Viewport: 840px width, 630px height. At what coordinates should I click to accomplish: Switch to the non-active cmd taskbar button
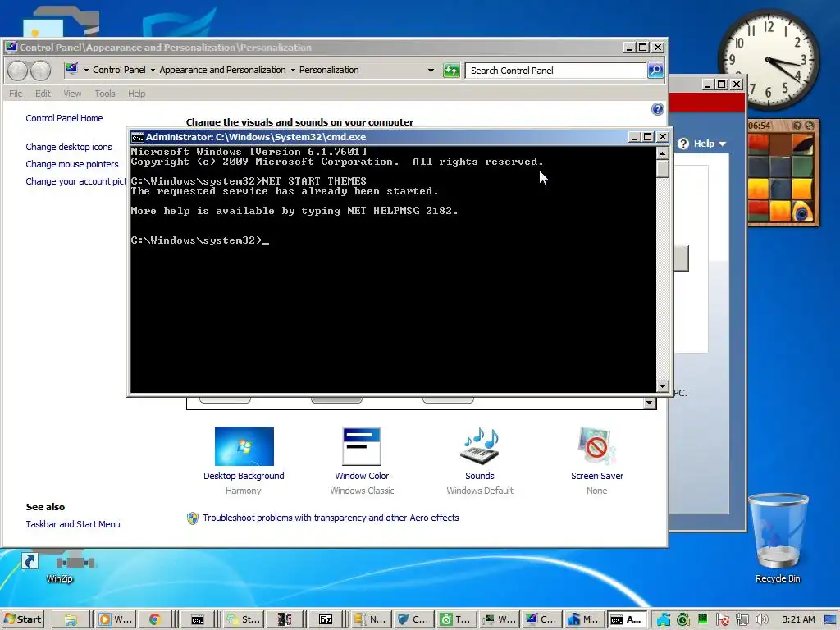[198, 619]
